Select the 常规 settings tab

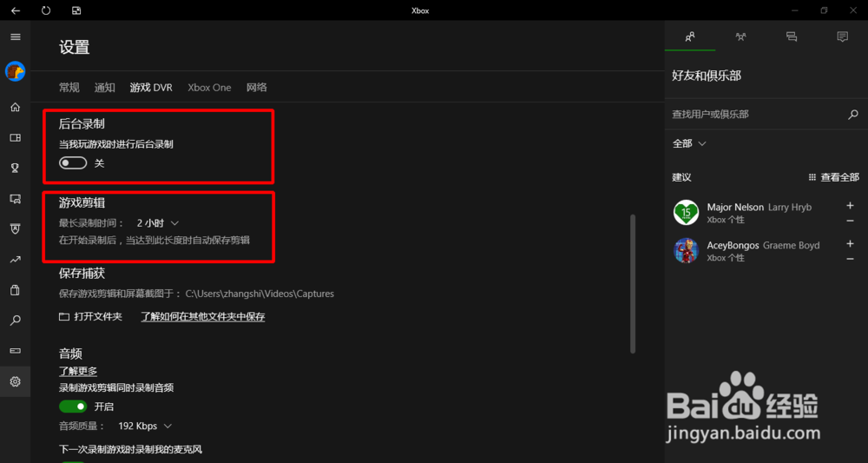pos(69,88)
